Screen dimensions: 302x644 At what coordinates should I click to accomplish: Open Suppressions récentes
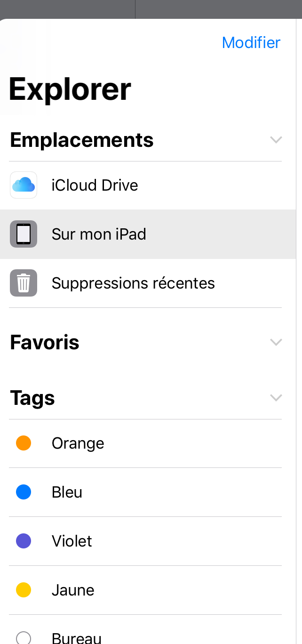[133, 283]
